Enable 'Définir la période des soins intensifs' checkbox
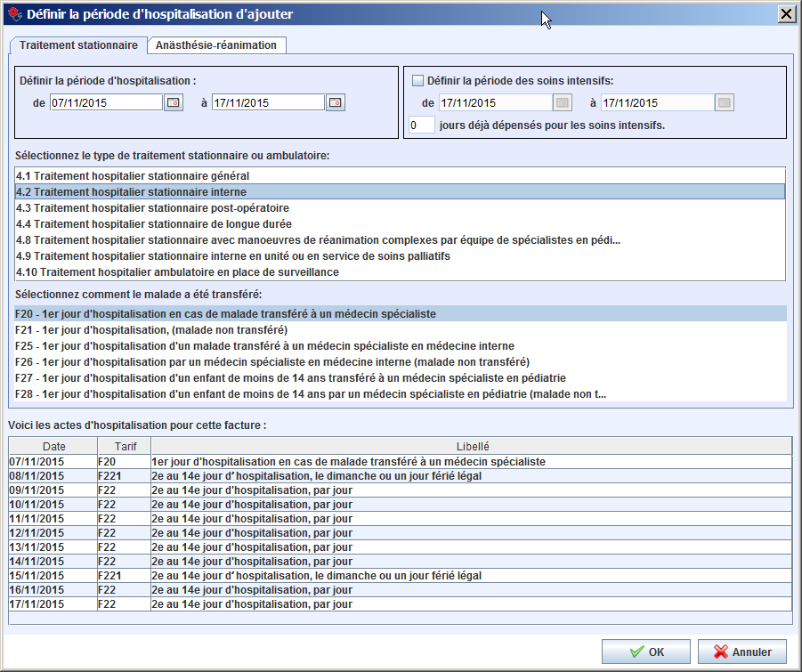The width and height of the screenshot is (802, 672). coord(417,80)
